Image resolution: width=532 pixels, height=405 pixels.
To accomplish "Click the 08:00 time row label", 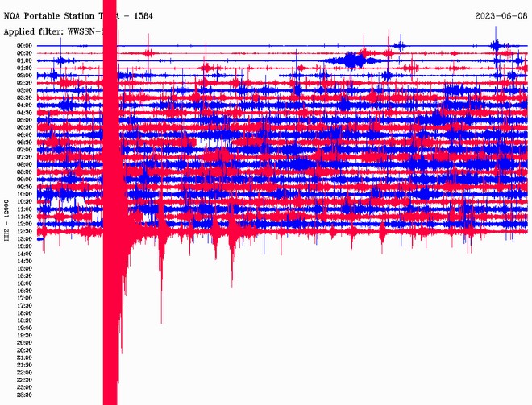I will point(24,165).
